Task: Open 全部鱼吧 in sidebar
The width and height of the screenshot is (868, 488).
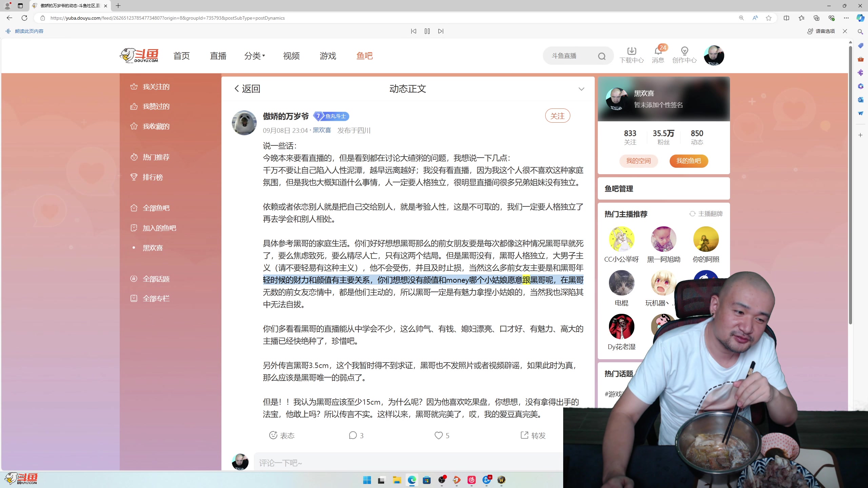Action: pyautogui.click(x=150, y=208)
